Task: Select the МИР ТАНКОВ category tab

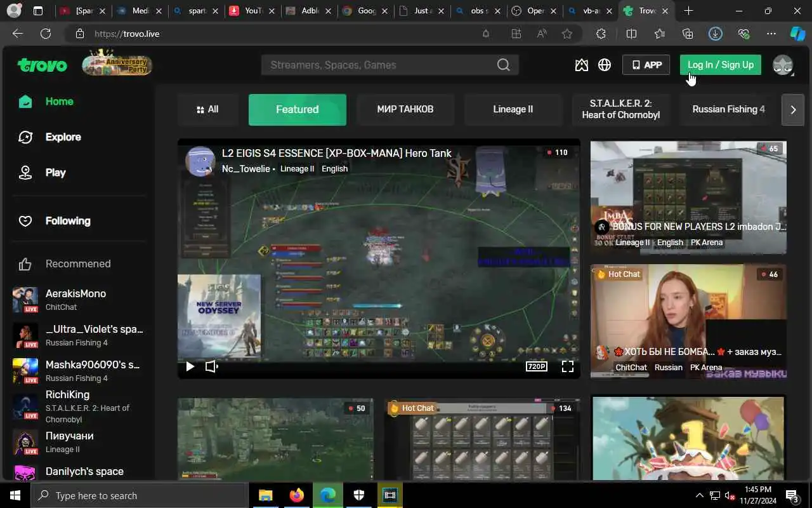Action: [405, 109]
